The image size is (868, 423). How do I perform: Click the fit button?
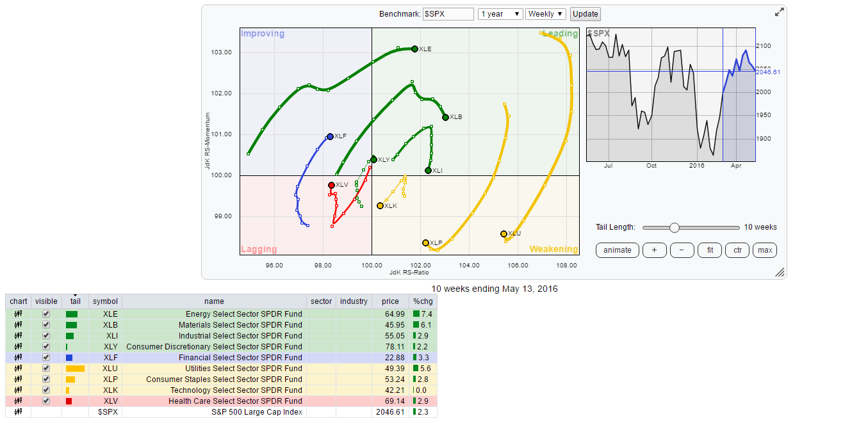click(x=710, y=250)
